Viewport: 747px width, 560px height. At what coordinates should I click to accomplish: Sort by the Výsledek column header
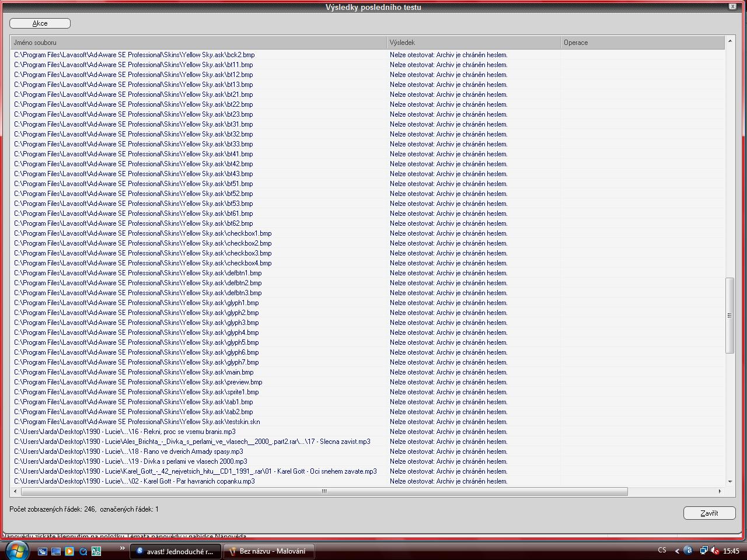point(473,43)
